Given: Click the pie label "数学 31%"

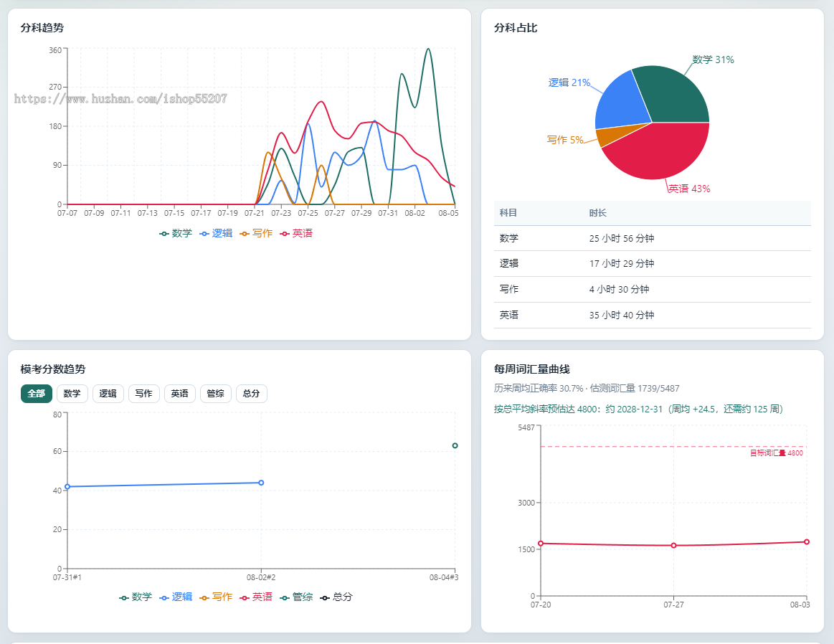Looking at the screenshot, I should (x=714, y=60).
